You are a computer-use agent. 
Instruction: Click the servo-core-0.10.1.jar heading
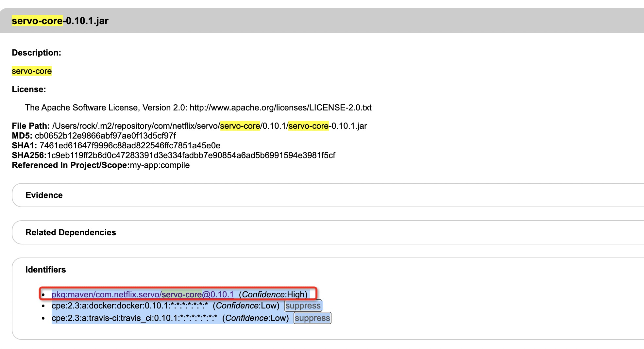point(60,21)
